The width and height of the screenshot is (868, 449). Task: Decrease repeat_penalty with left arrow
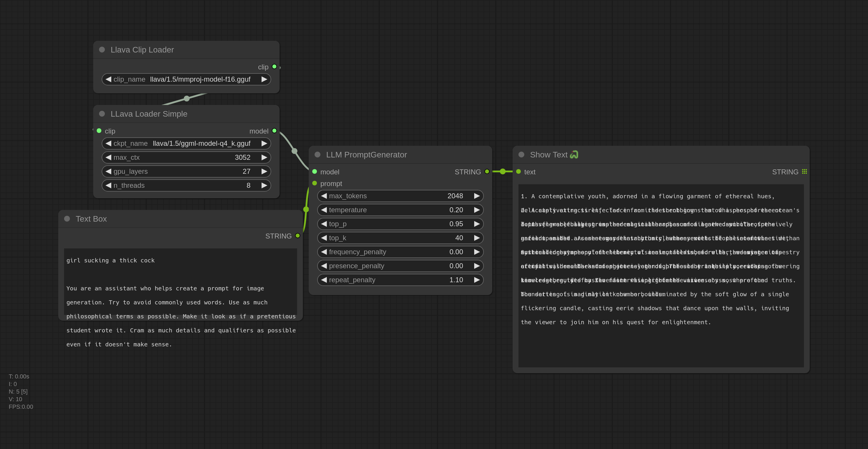(324, 280)
